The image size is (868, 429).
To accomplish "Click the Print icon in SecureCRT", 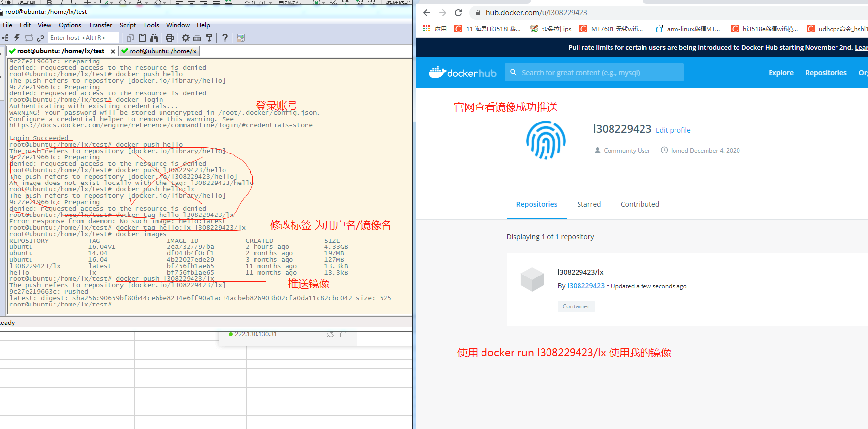I will tap(170, 38).
